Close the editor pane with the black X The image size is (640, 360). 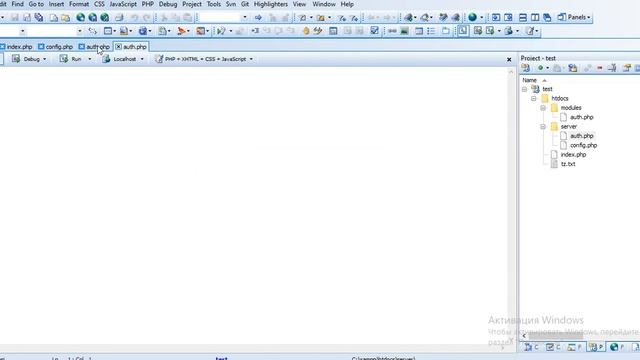[x=509, y=60]
